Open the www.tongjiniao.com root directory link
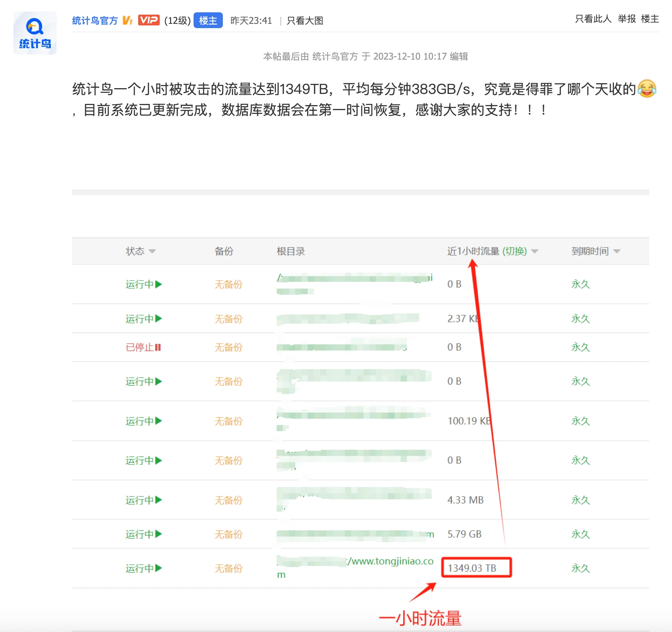Screen dimensions: 672x632 [391, 562]
